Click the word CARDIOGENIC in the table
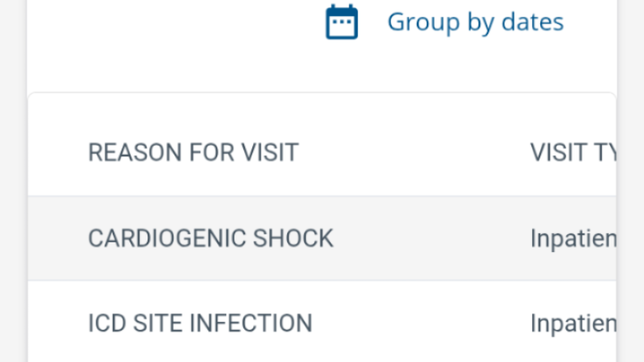The height and width of the screenshot is (362, 644). coord(167,238)
